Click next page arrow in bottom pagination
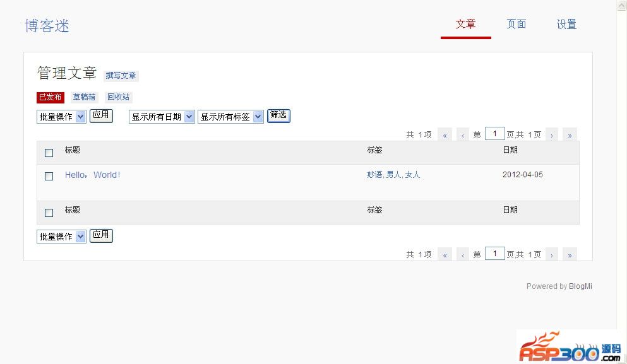The height and width of the screenshot is (364, 627). pyautogui.click(x=552, y=255)
